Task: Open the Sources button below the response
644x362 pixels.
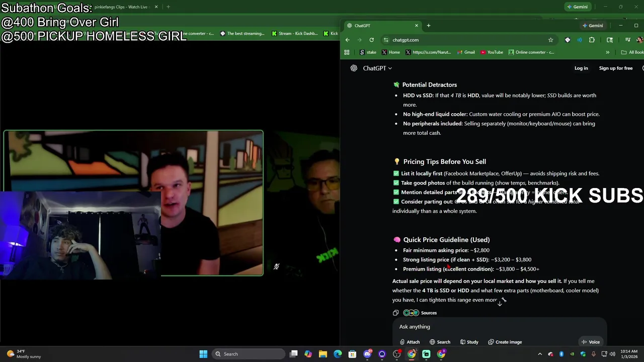Action: 420,313
